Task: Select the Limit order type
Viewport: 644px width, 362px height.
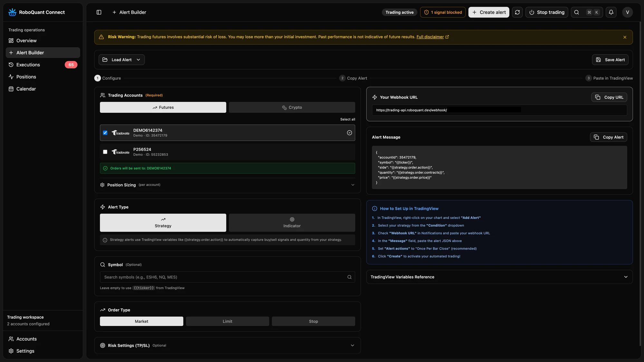Action: [x=227, y=321]
